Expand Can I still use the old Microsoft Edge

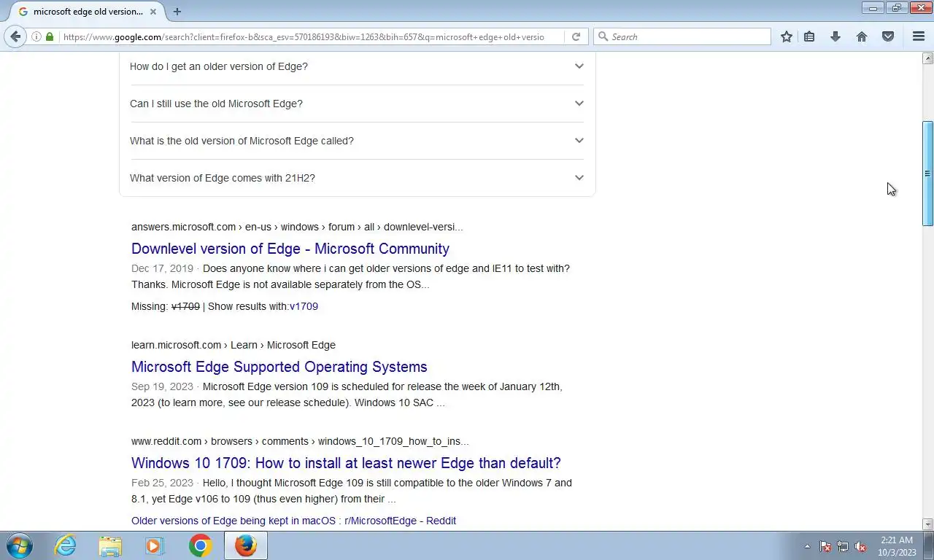click(357, 104)
